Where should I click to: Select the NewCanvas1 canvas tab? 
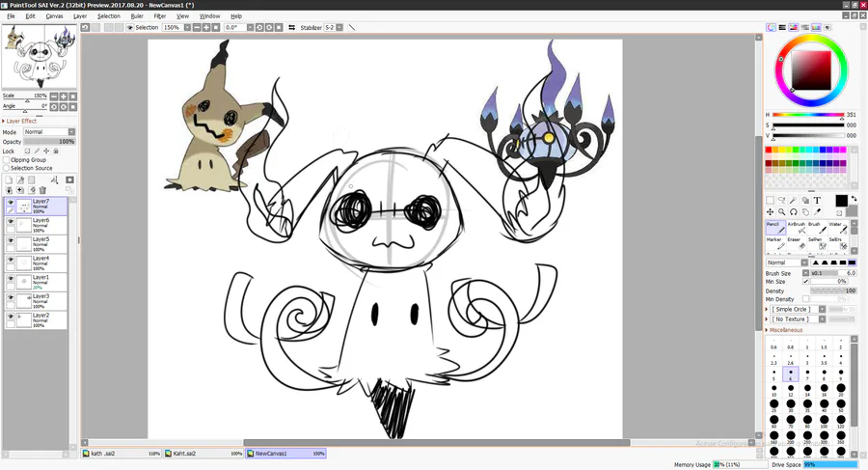pyautogui.click(x=285, y=454)
